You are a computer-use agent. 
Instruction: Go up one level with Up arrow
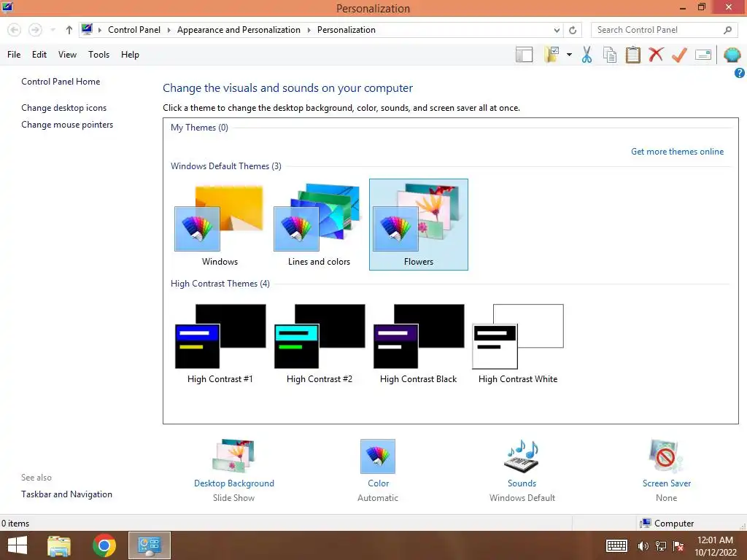click(x=69, y=30)
